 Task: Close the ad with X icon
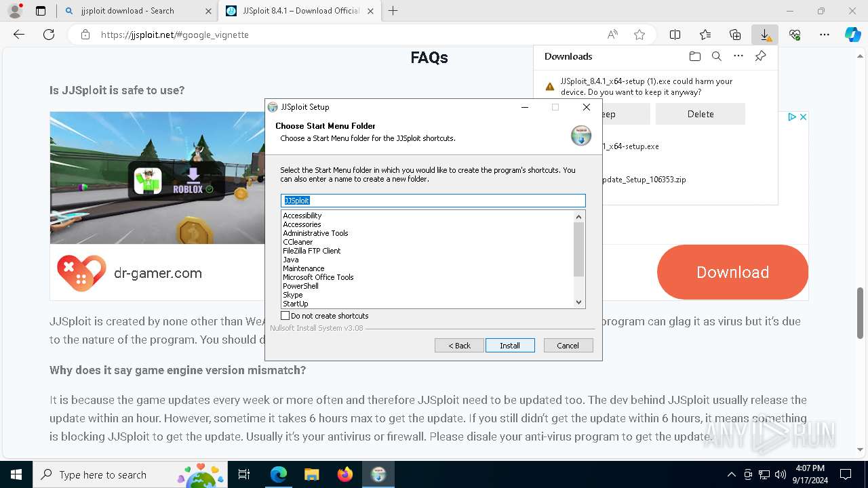click(x=803, y=117)
